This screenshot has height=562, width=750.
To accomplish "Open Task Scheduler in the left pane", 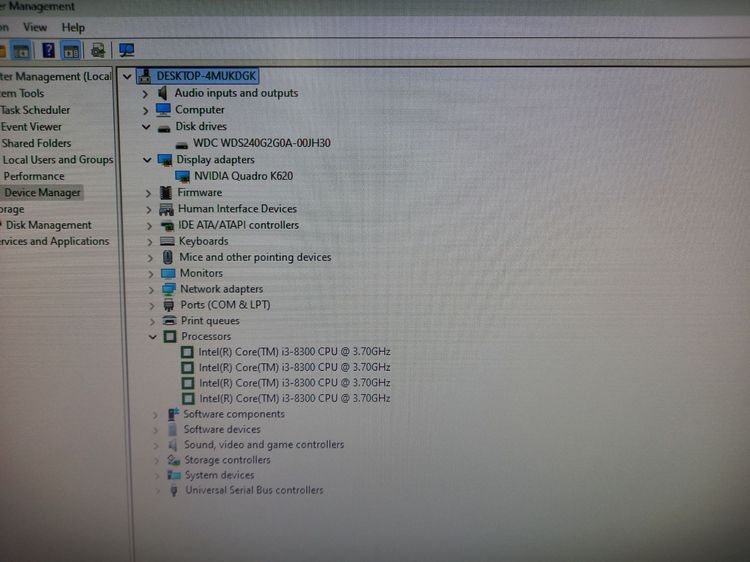I will pyautogui.click(x=35, y=110).
